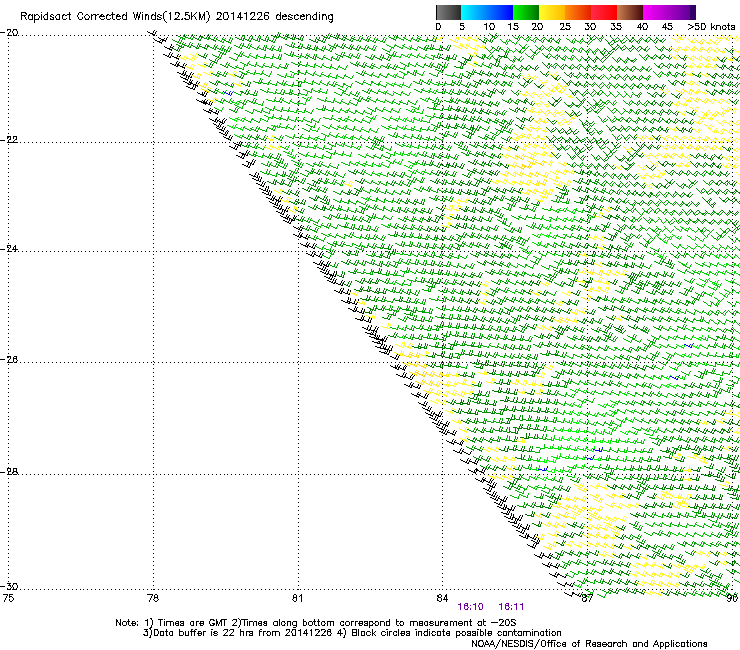The height and width of the screenshot is (650, 740).
Task: Click the '40' legend scale label
Action: pos(642,27)
